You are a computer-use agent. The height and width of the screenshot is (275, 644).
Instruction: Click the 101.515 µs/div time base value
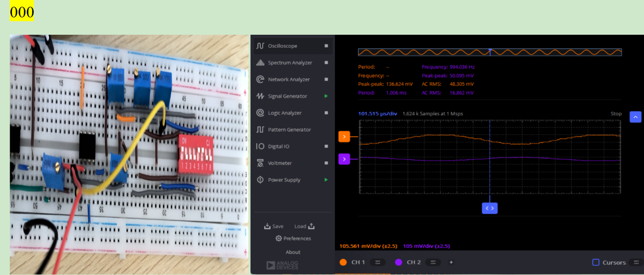click(x=378, y=114)
